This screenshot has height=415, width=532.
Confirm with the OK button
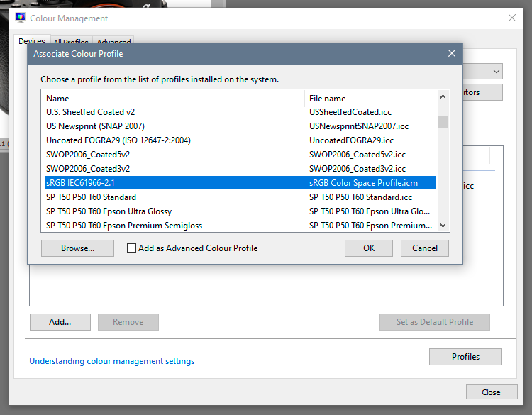tap(369, 248)
